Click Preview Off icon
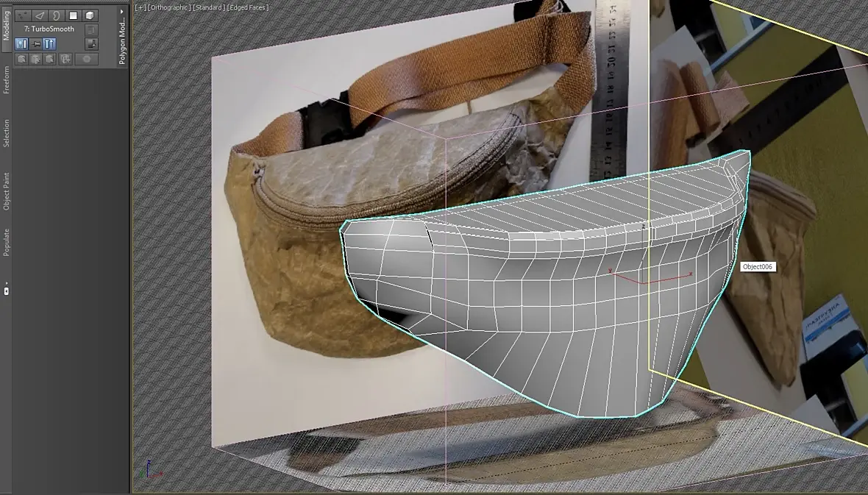 [x=21, y=59]
